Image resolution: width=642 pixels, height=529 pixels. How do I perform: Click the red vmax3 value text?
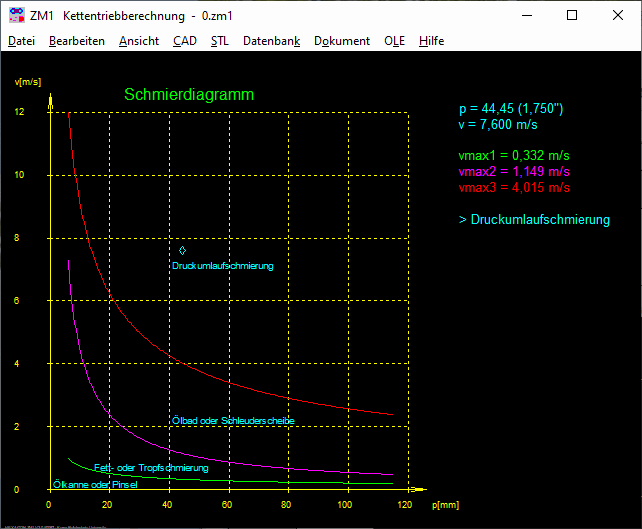click(514, 187)
